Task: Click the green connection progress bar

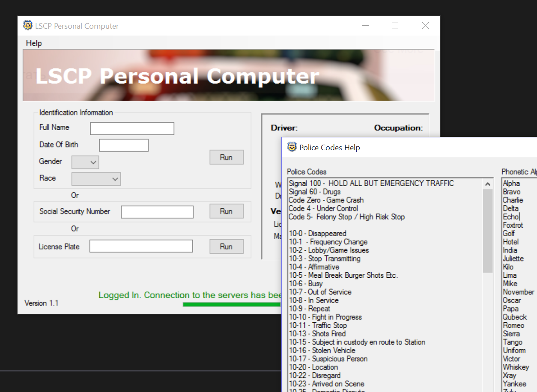Action: pyautogui.click(x=231, y=305)
